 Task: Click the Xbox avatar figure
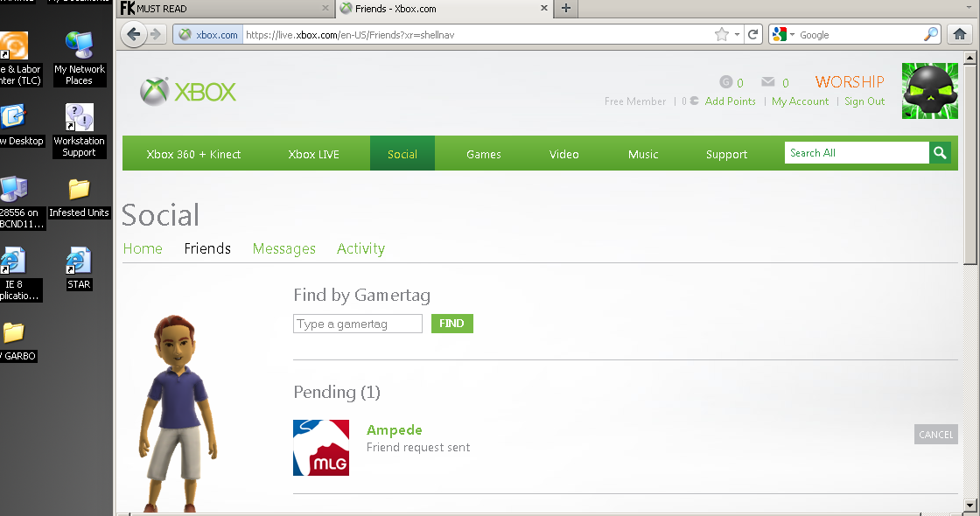point(179,412)
